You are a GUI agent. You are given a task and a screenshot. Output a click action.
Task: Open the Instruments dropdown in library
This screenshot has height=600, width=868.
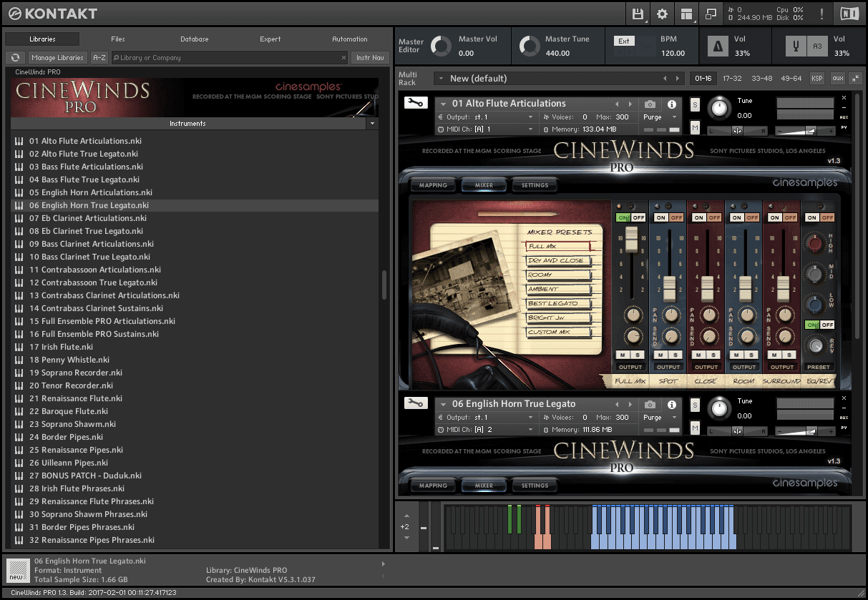tap(371, 124)
